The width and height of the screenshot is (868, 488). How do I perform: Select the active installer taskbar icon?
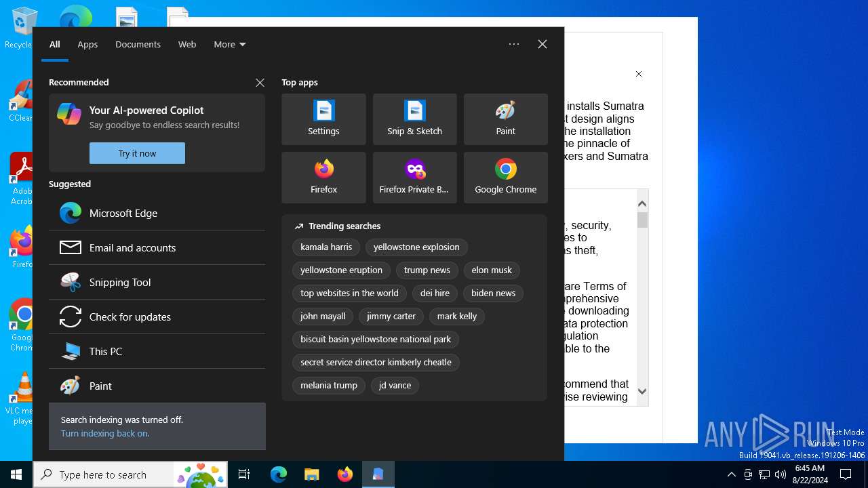pos(378,474)
